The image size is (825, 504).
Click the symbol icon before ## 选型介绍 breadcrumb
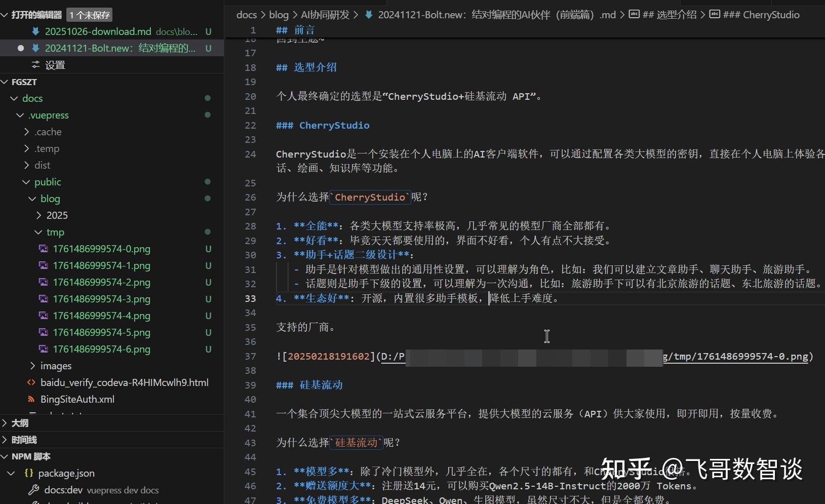coord(634,14)
